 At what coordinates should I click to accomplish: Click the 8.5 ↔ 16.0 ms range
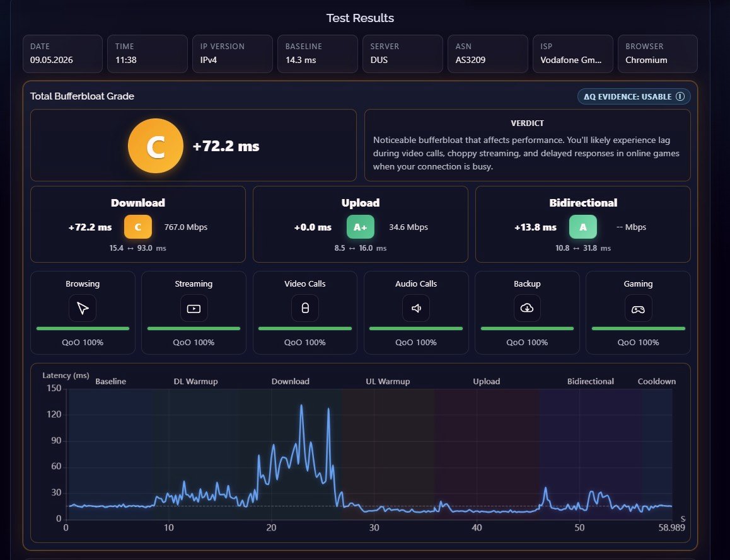point(361,248)
